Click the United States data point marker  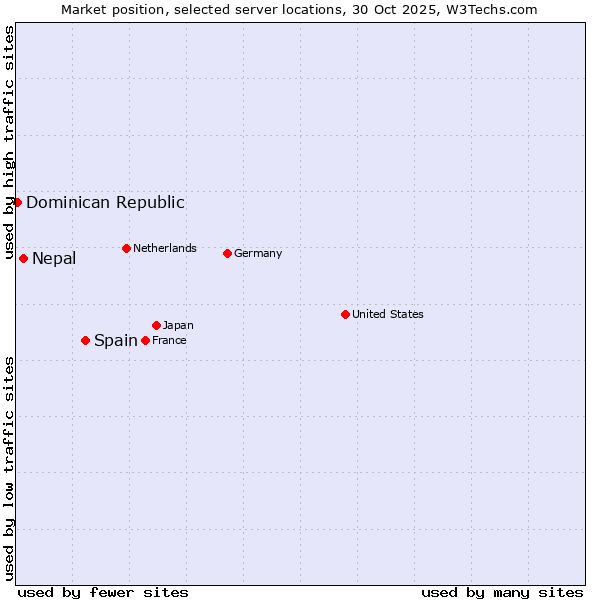[x=345, y=314]
